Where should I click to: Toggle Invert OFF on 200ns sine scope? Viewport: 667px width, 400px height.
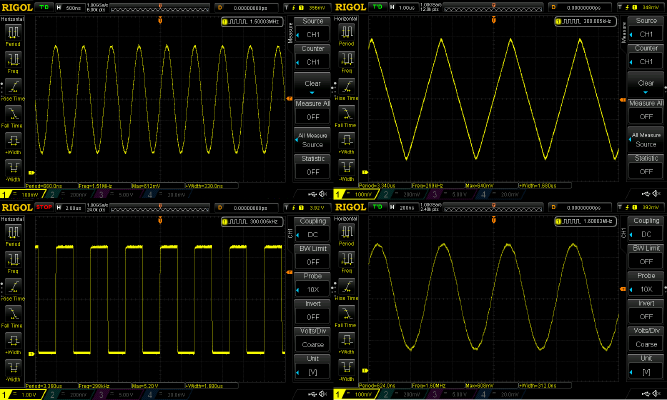pos(646,311)
